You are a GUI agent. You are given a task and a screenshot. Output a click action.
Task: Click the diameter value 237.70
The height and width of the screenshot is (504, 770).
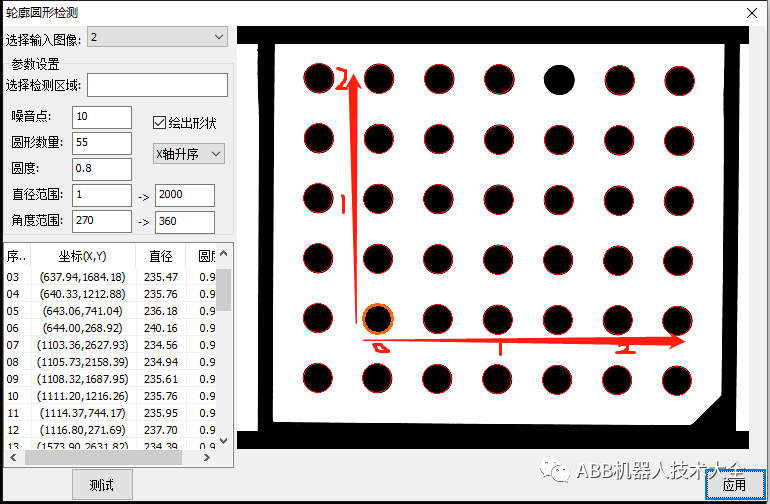[x=161, y=430]
